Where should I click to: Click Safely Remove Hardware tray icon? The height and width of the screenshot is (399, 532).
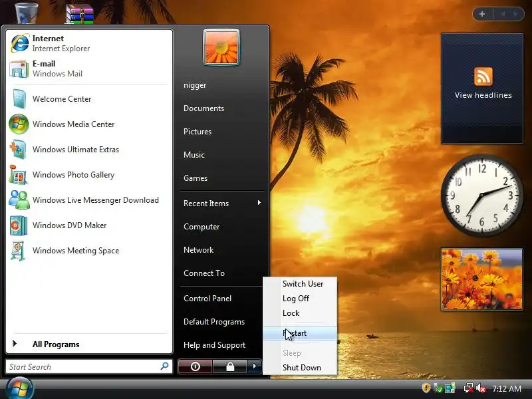(438, 388)
